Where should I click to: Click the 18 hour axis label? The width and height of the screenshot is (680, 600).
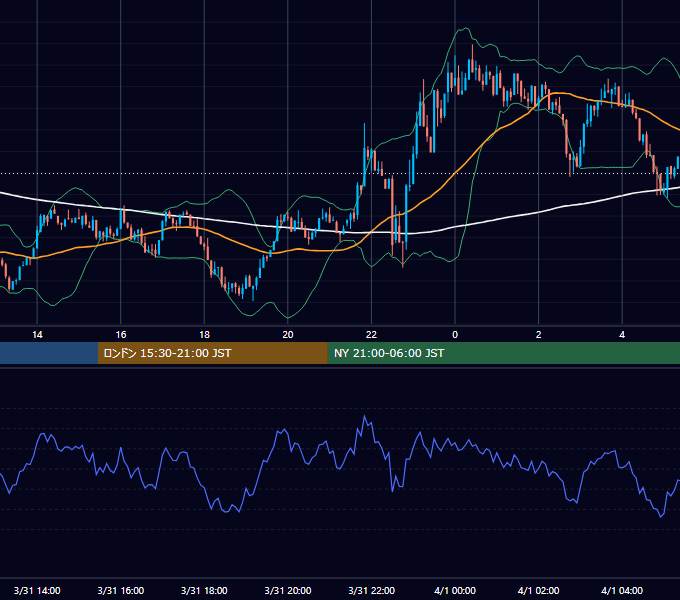coord(204,335)
